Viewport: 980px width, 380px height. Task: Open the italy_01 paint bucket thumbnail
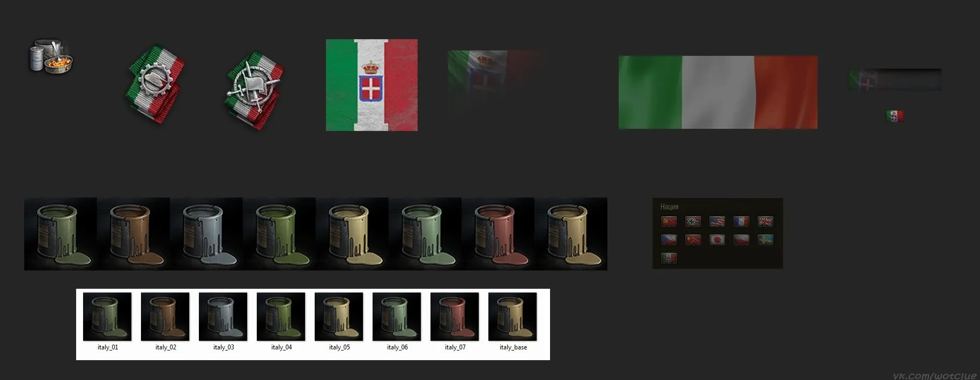(107, 317)
